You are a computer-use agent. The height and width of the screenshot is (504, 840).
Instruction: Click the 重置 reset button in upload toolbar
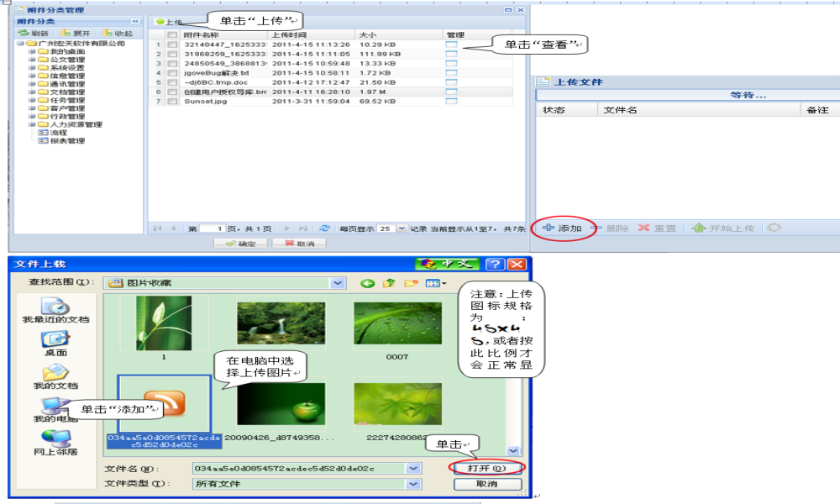(658, 228)
